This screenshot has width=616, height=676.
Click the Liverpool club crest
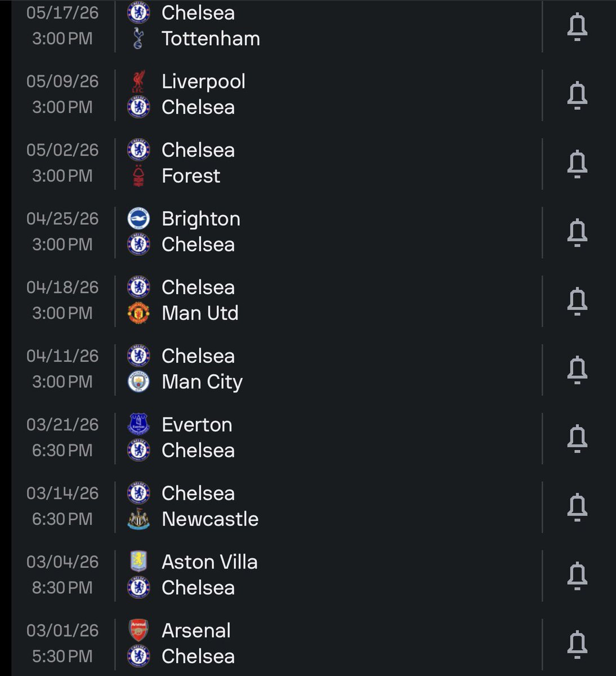tap(139, 81)
